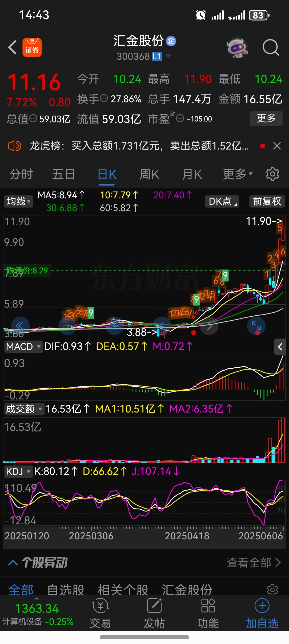Tap the info icon beside 市盈
Viewport: 289px width, 644px height.
pos(180,118)
